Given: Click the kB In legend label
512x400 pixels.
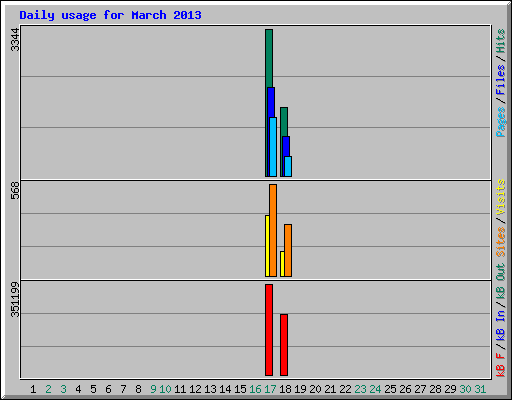Looking at the screenshot, I should point(501,326).
